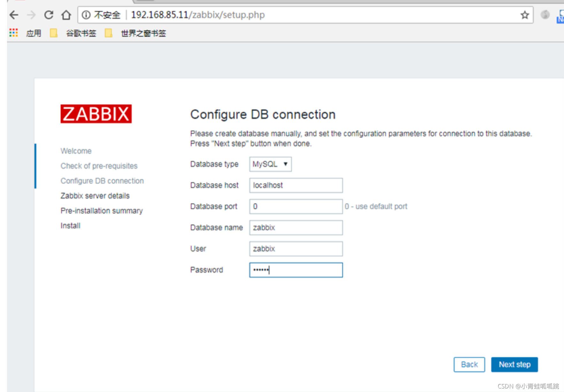Click the User input field
Image resolution: width=564 pixels, height=392 pixels.
(x=296, y=249)
